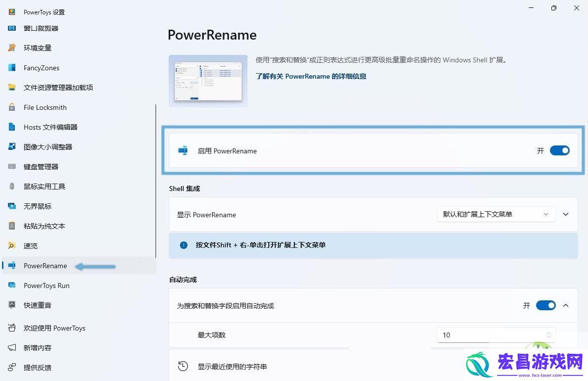Click the 键盘管理器 keyboard icon
The width and height of the screenshot is (588, 381).
[x=12, y=166]
